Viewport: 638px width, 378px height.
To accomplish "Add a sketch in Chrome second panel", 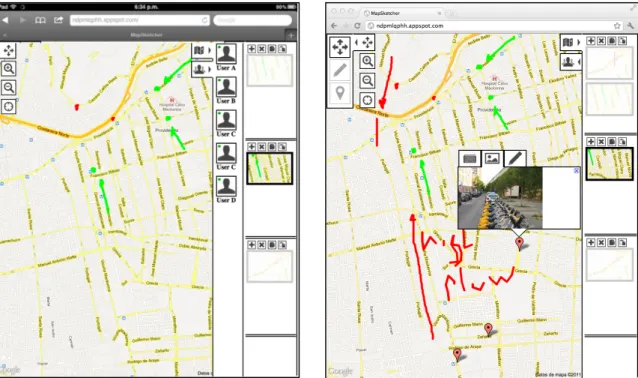I will tap(591, 141).
